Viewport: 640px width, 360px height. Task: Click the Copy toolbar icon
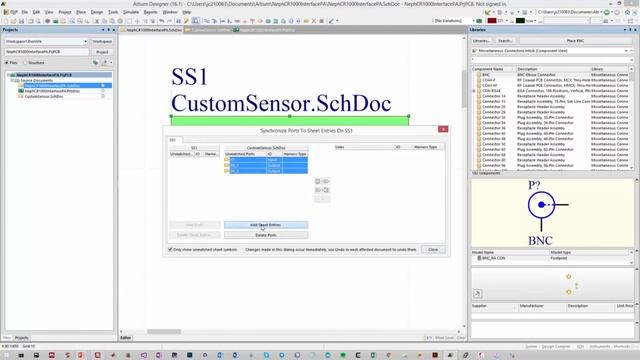tap(104, 21)
